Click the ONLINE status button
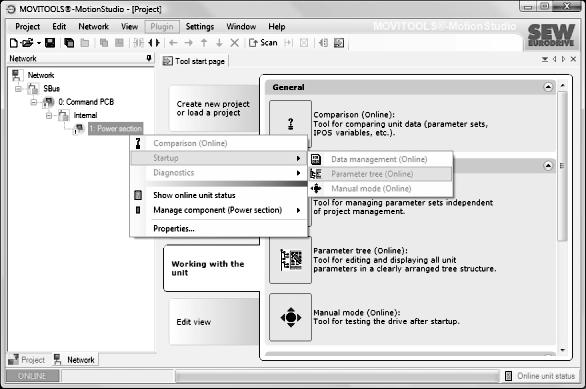 click(33, 376)
